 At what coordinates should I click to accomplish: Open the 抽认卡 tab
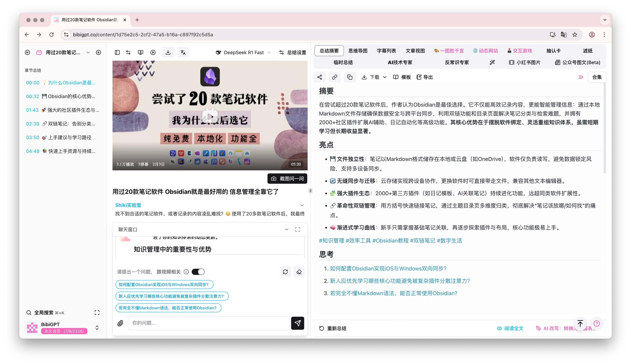[x=553, y=51]
